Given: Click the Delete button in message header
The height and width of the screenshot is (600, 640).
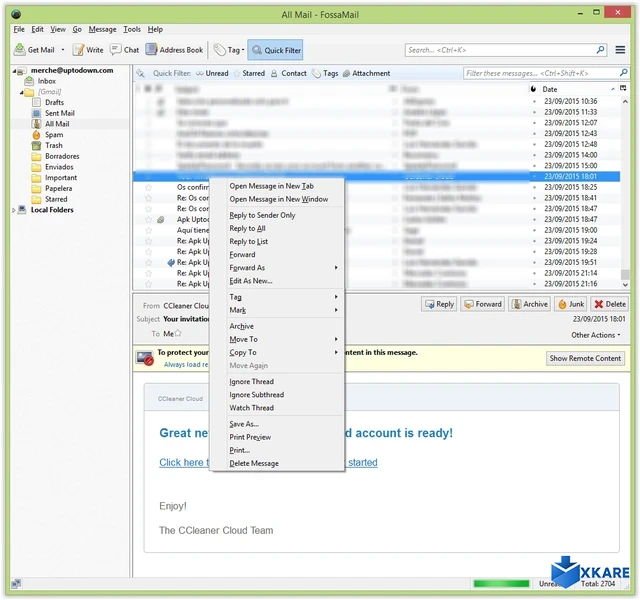Looking at the screenshot, I should [609, 304].
